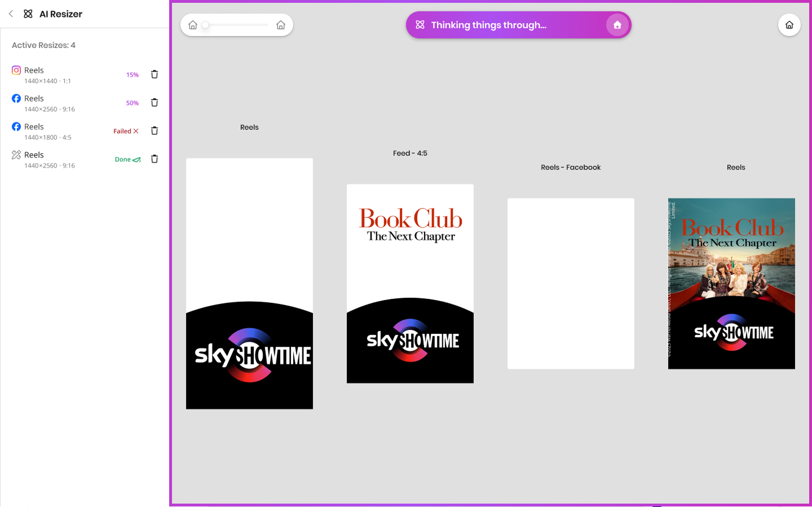Click the Reels - Facebook artboard label

[x=571, y=167]
